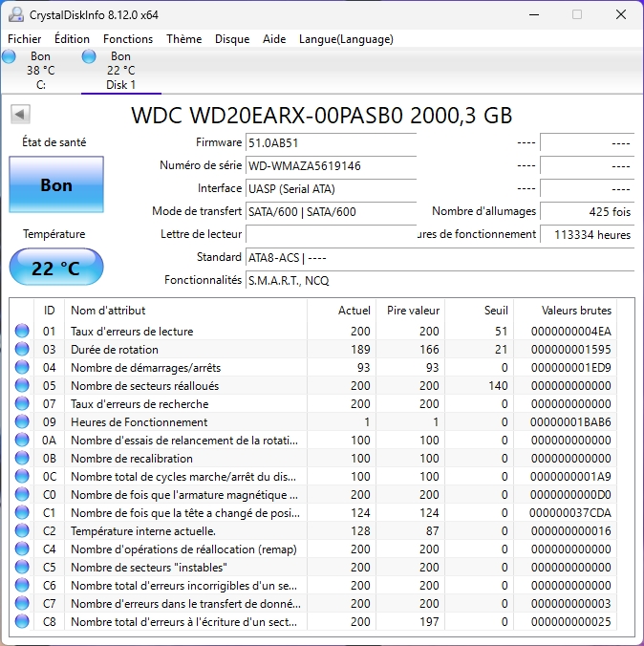Click the blue status orb for C: drive
The width and height of the screenshot is (644, 646).
pyautogui.click(x=9, y=56)
